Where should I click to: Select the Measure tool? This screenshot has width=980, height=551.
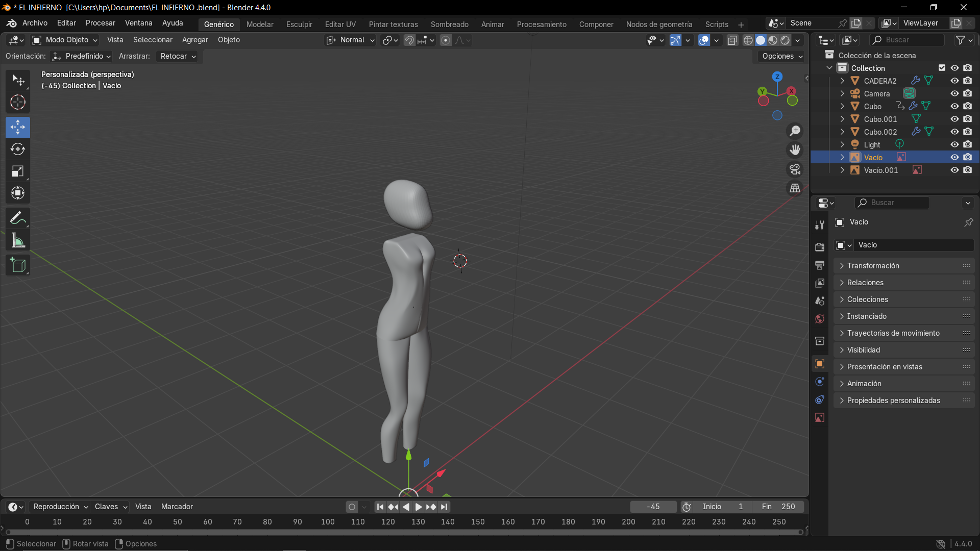pos(18,241)
